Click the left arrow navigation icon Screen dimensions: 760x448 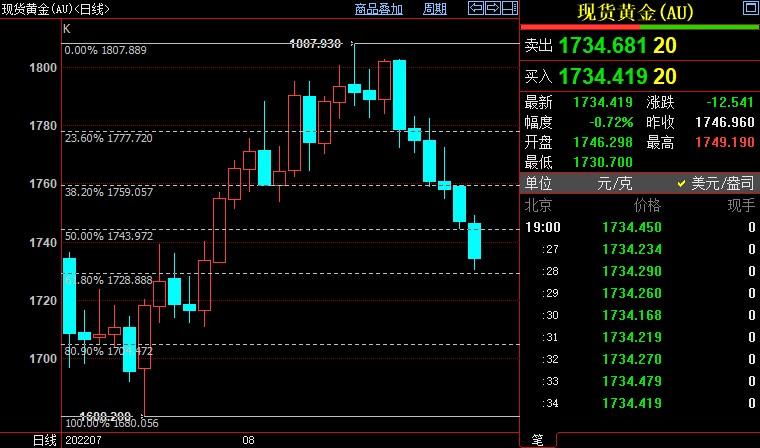tap(476, 9)
